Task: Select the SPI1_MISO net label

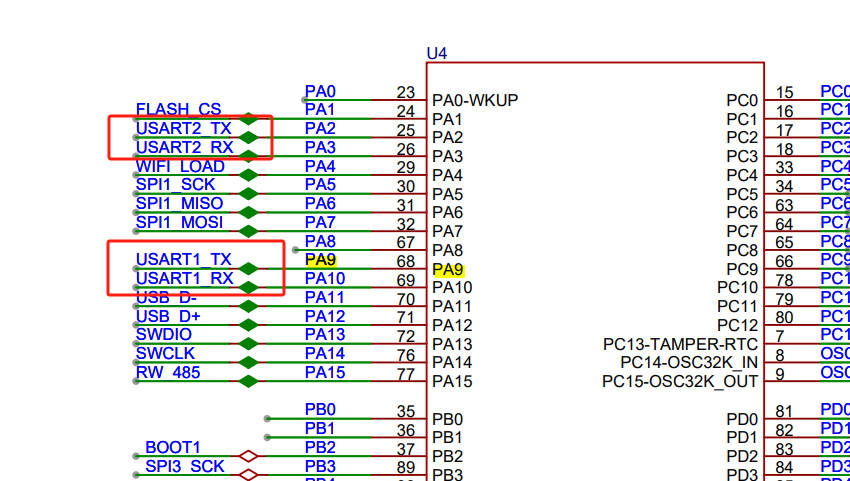Action: (179, 203)
